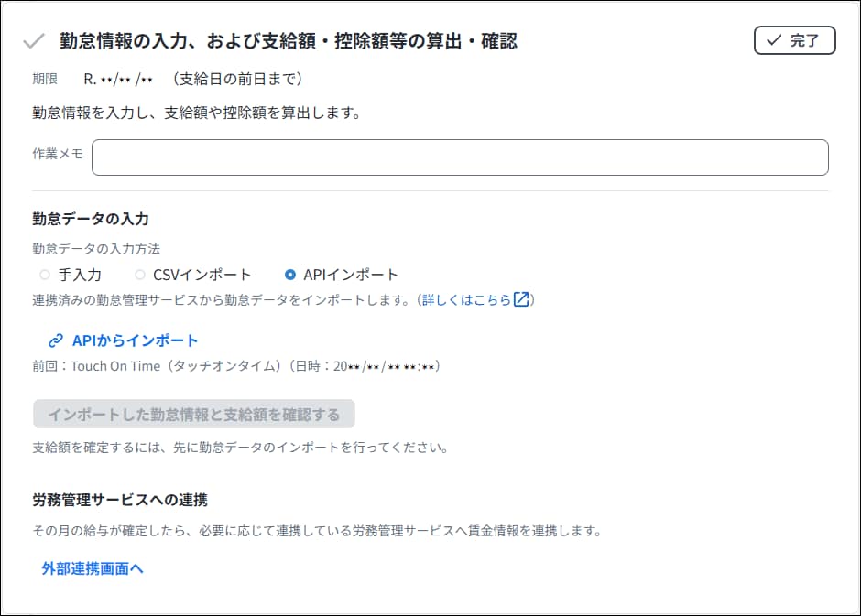Focus the 作業メモ text input field
The width and height of the screenshot is (861, 616).
click(x=460, y=157)
